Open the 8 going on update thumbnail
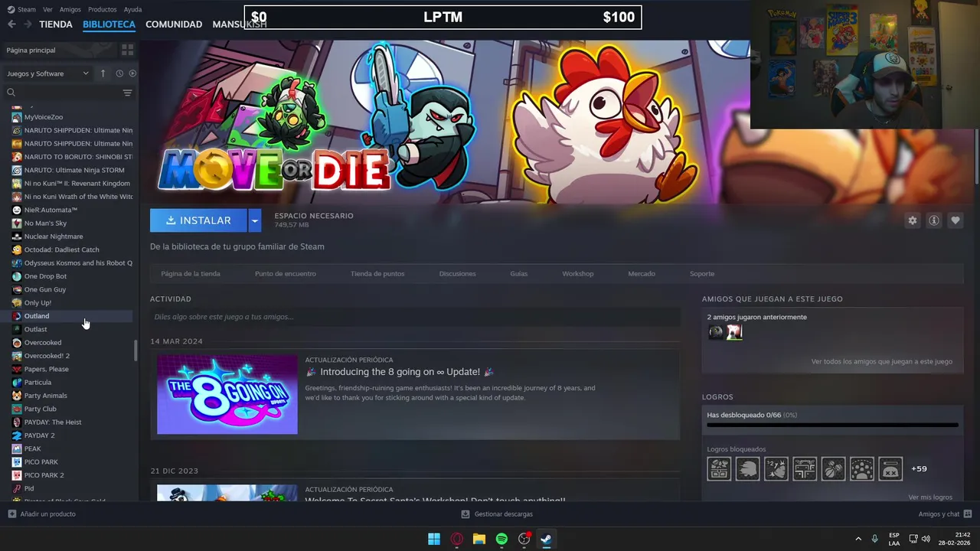 tap(227, 394)
